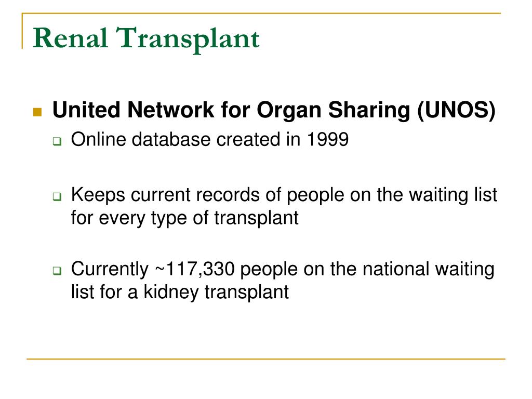Click the gold top border line

(x=261, y=14)
